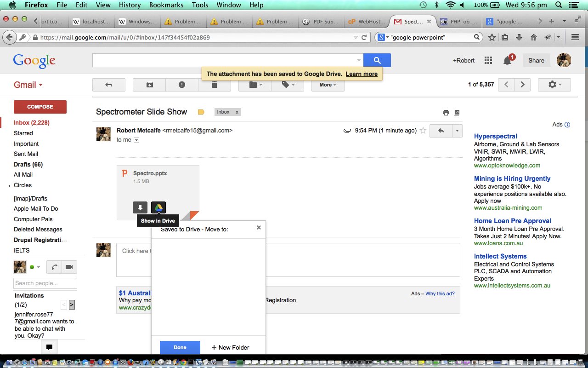The width and height of the screenshot is (588, 368).
Task: Go to the newer message arrow
Action: (506, 85)
